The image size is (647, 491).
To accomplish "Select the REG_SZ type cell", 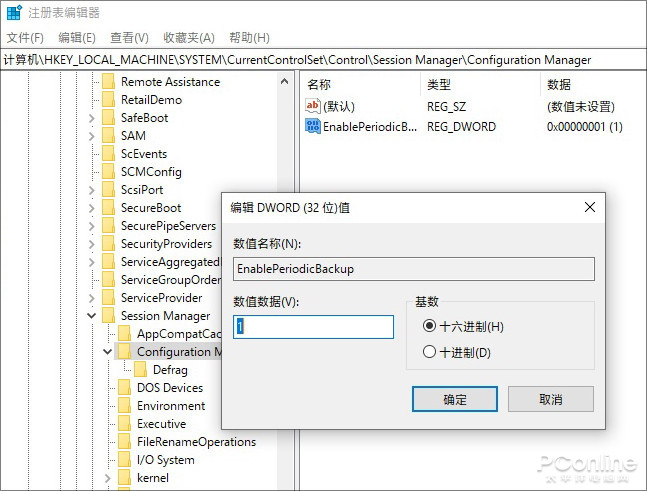I will pos(446,107).
